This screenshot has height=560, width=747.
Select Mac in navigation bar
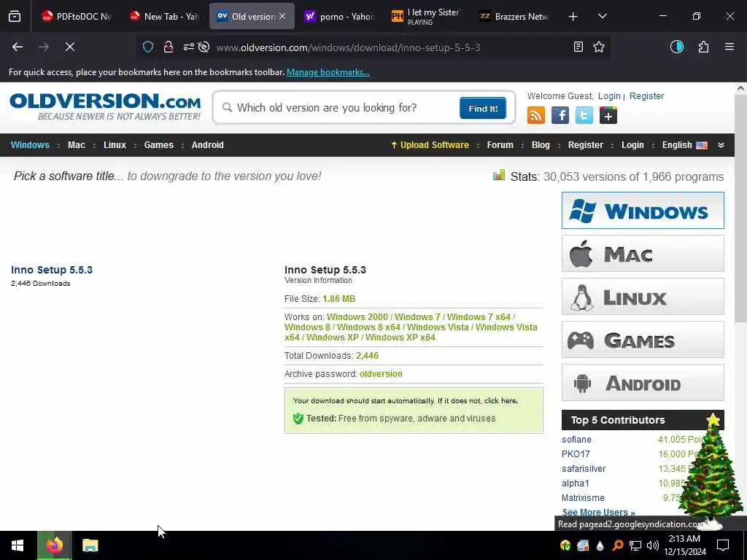76,145
